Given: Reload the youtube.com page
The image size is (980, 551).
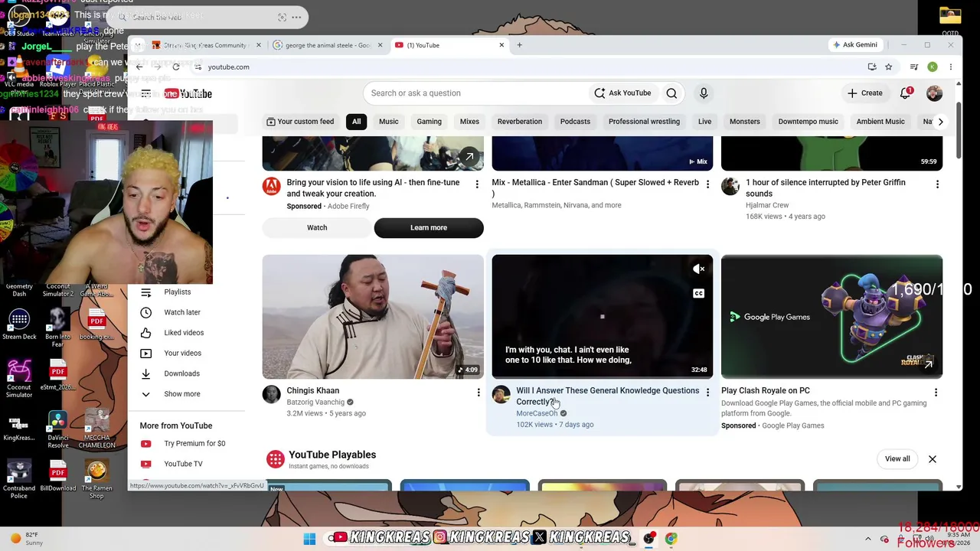Looking at the screenshot, I should 176,67.
